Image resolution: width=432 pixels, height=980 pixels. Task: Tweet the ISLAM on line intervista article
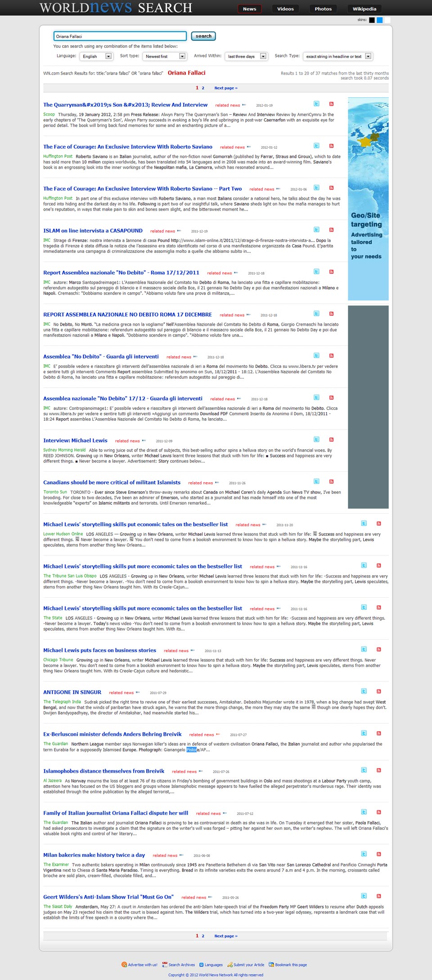point(316,230)
